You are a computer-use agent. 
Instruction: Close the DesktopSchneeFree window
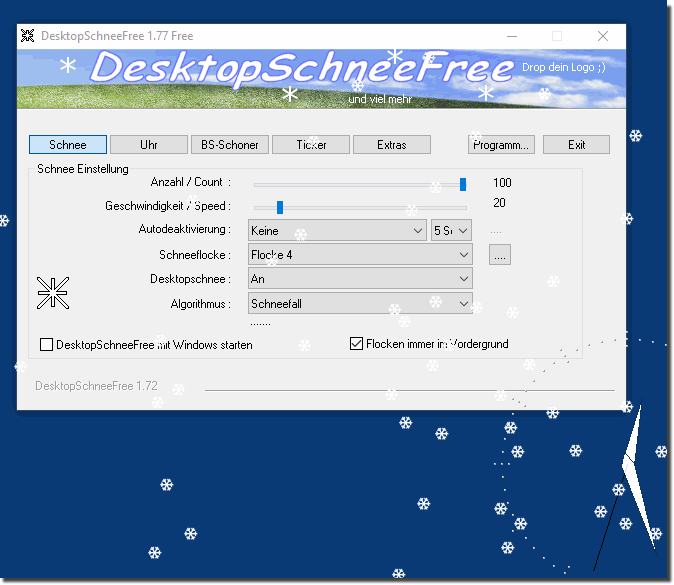[603, 36]
